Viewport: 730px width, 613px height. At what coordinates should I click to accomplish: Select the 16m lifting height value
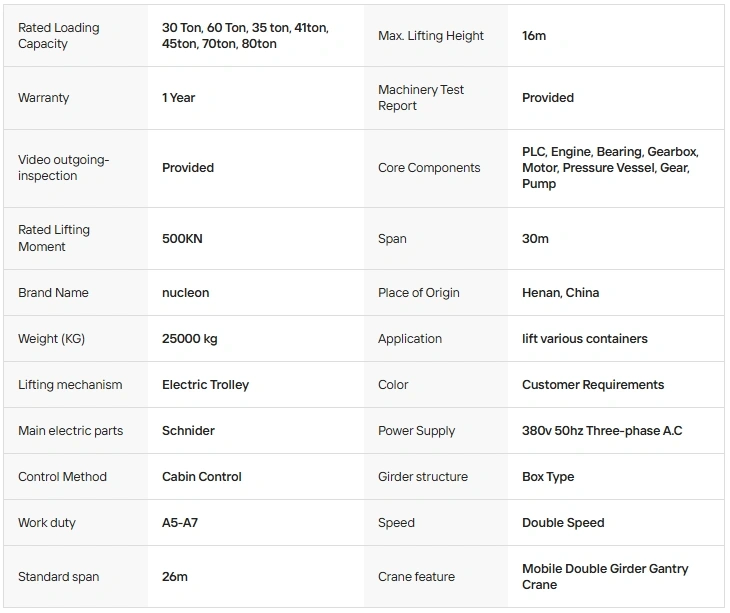pos(534,36)
